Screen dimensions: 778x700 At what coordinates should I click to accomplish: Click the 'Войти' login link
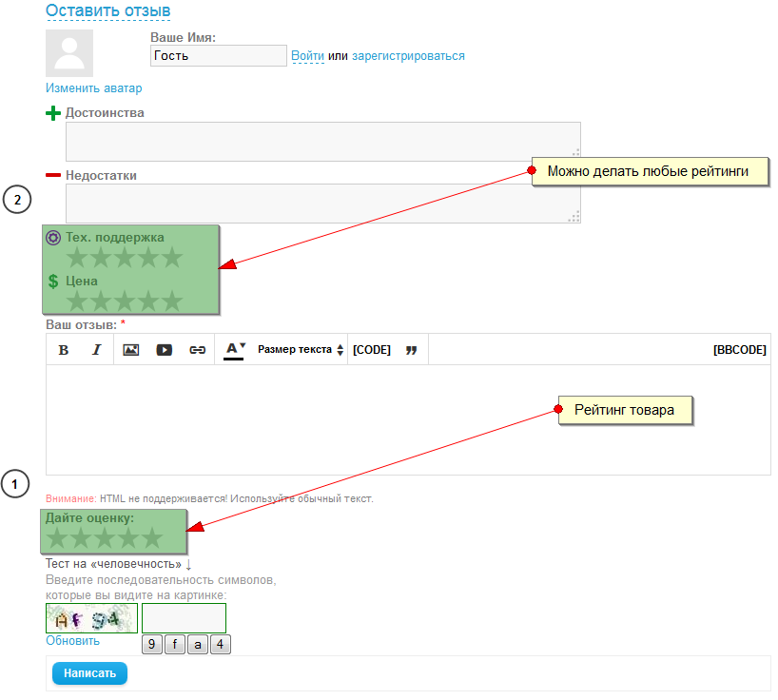(x=307, y=56)
